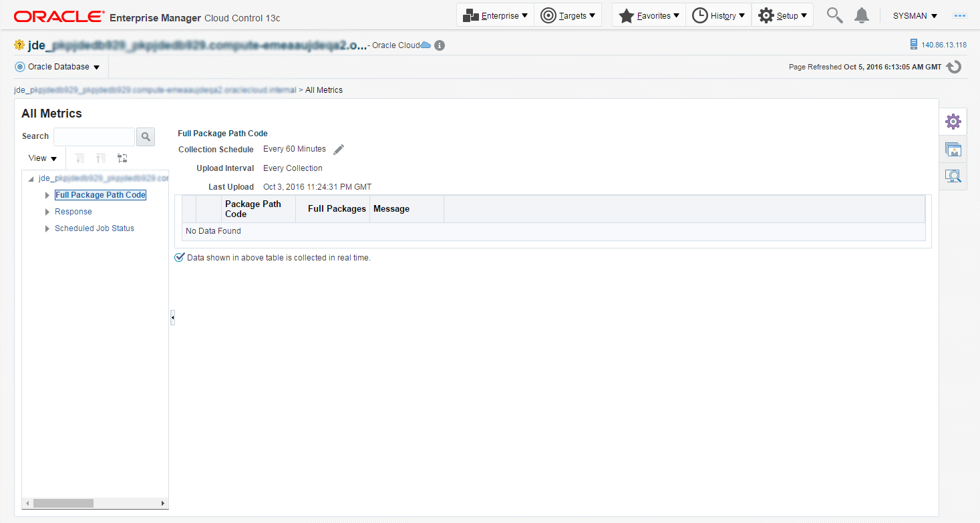Click the Expand All Below tree icon
Screen dimensions: 980x523
click(80, 158)
